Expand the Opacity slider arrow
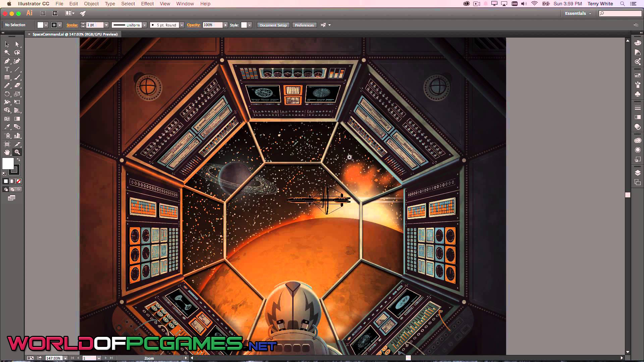 pyautogui.click(x=225, y=25)
